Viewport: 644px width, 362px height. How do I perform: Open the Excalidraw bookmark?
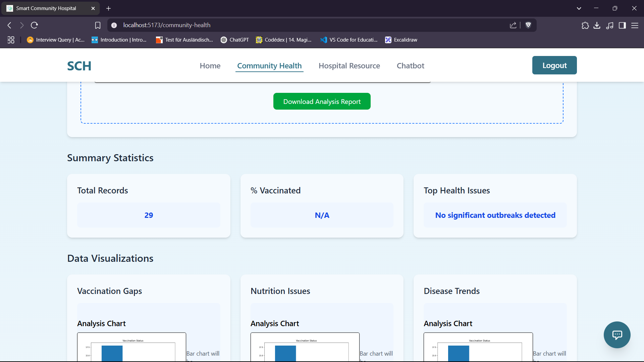pyautogui.click(x=401, y=40)
